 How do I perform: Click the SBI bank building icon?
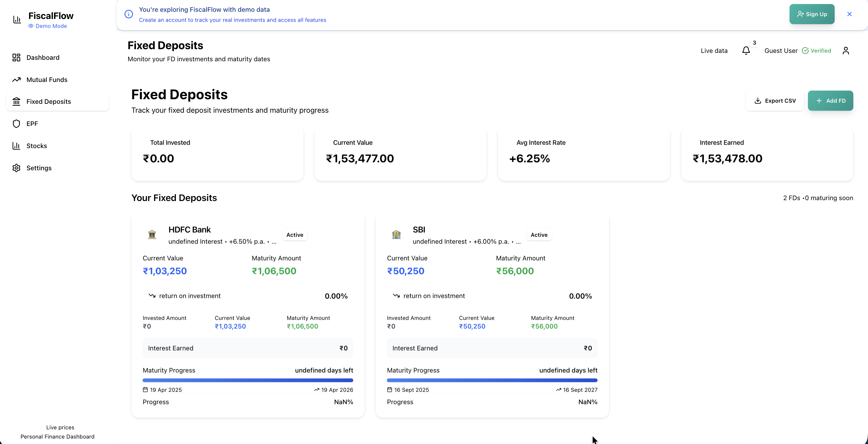tap(396, 234)
